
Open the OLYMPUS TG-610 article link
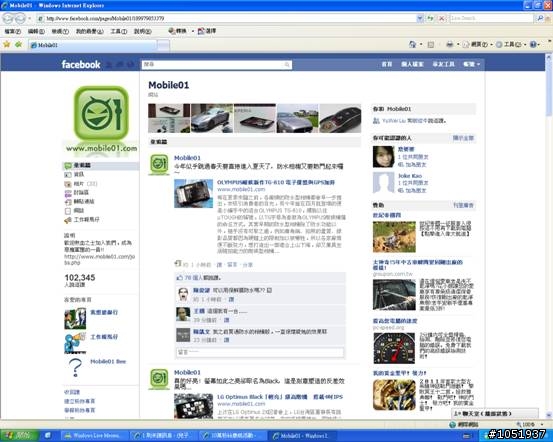pos(276,182)
